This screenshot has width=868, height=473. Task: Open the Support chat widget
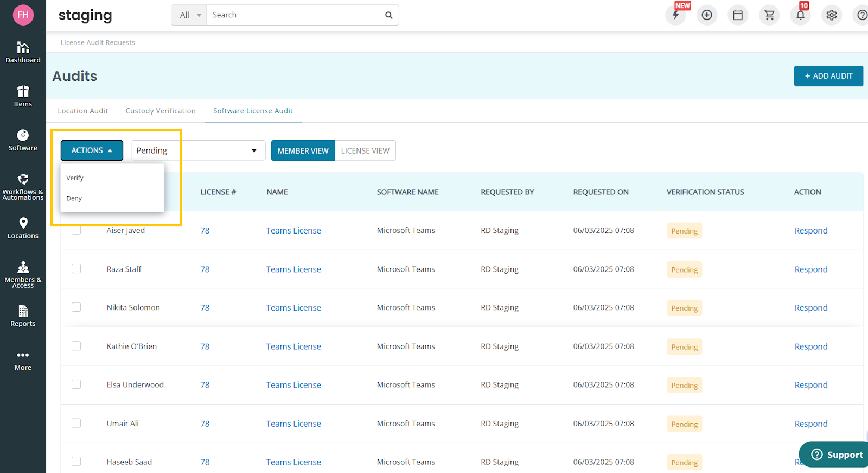click(x=834, y=455)
